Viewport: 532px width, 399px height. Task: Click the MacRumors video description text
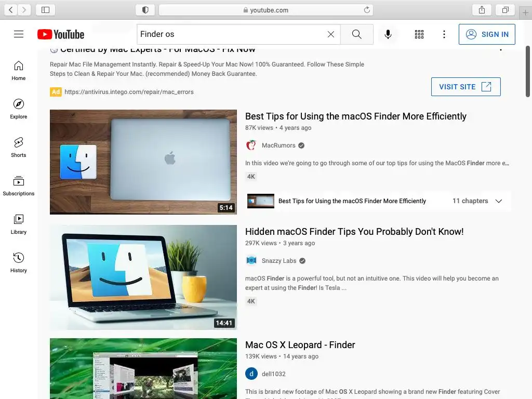click(377, 163)
